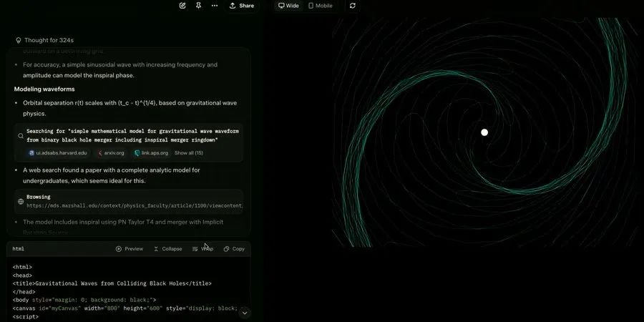The height and width of the screenshot is (322, 644).
Task: Open the Preview of the html code
Action: (x=130, y=249)
